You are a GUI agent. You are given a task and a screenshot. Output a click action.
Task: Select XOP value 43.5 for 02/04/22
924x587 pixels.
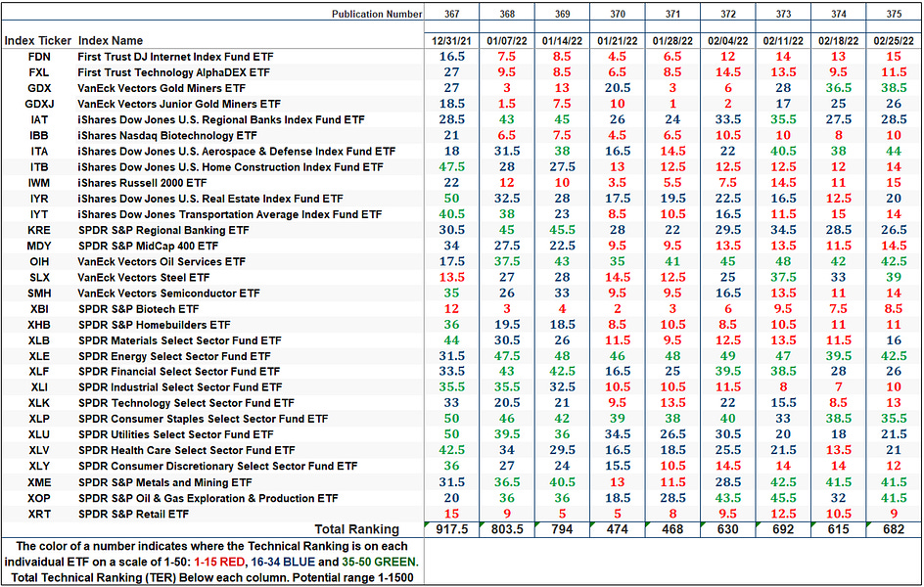pos(728,498)
